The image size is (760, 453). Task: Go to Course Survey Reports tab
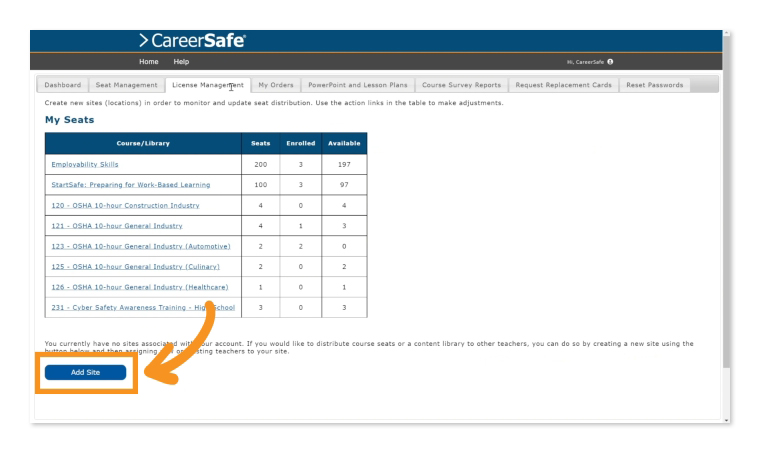pyautogui.click(x=461, y=85)
